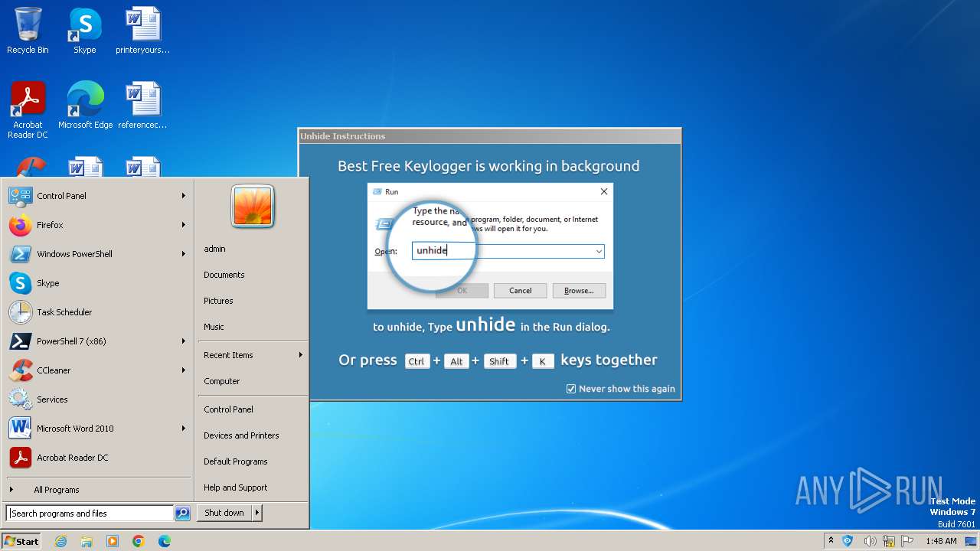Open Devices and Printers
Viewport: 980px width, 551px height.
(241, 435)
